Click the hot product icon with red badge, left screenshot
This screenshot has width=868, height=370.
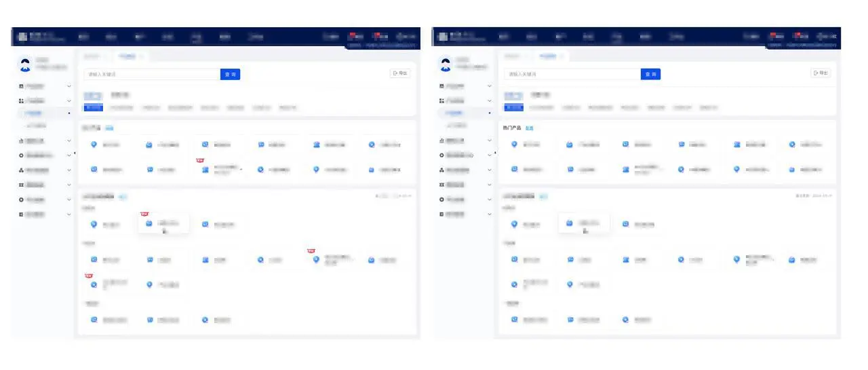pyautogui.click(x=205, y=169)
